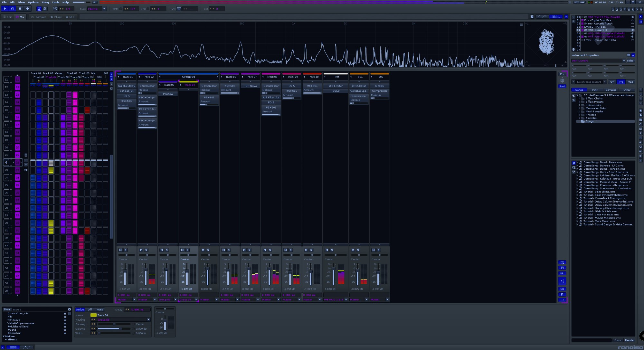Toggle the metronome icon
Image resolution: width=644 pixels, height=350 pixels.
pos(45,9)
